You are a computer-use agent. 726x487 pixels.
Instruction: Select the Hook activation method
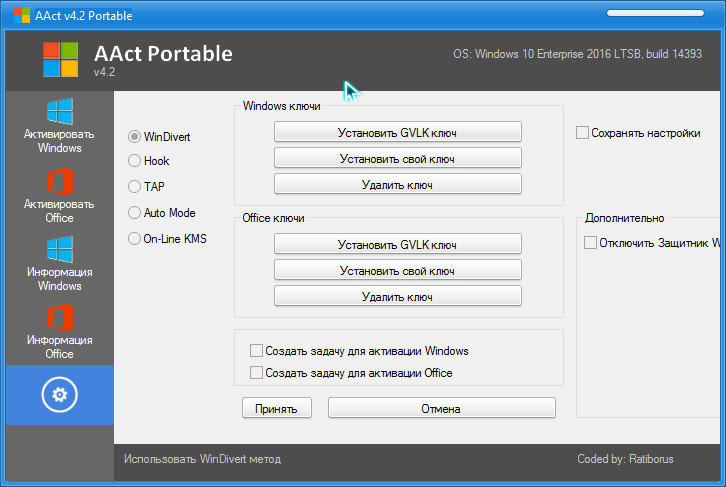135,160
